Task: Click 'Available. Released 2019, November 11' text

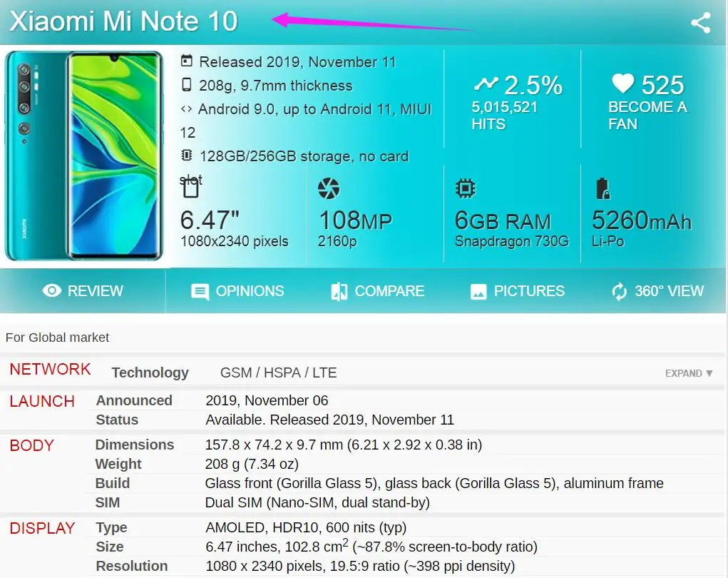Action: coord(329,420)
